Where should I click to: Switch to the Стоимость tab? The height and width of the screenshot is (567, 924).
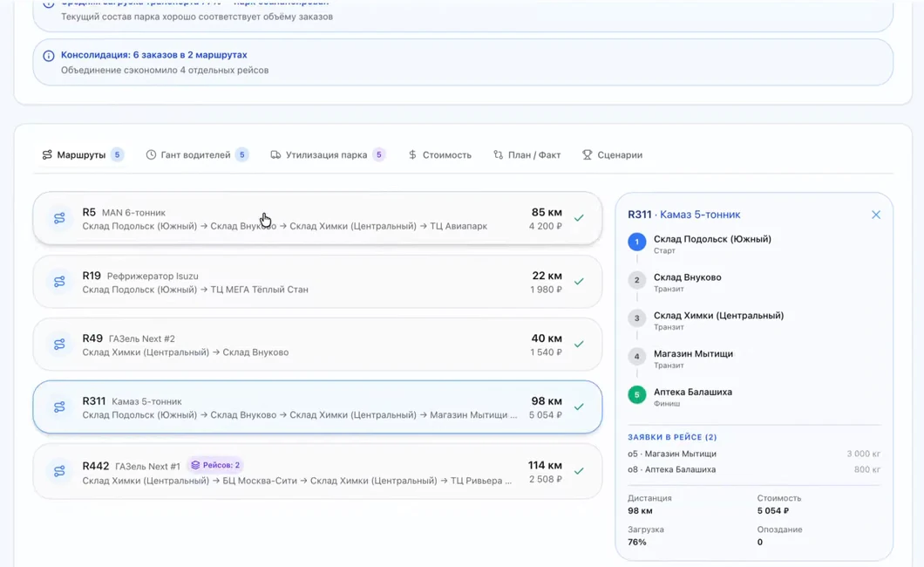439,155
